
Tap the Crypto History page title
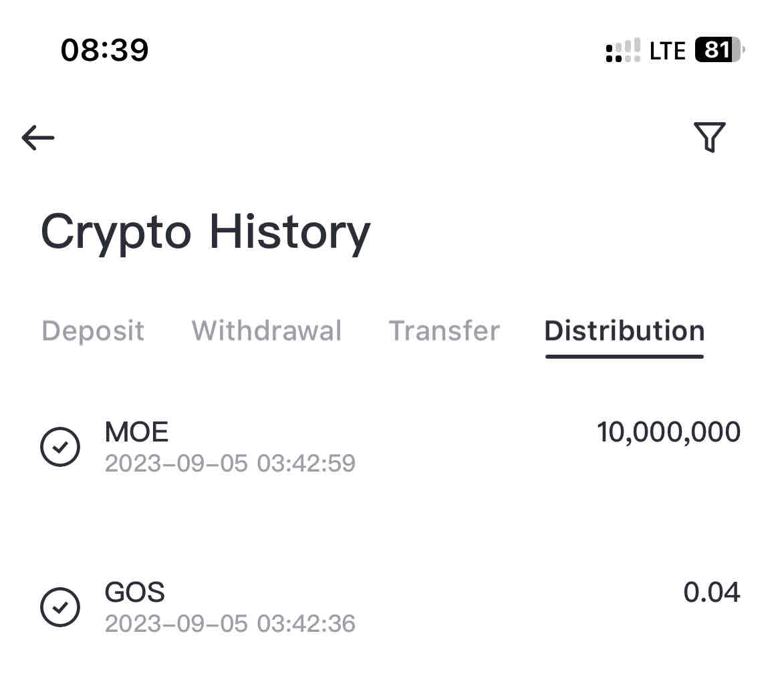pos(205,232)
